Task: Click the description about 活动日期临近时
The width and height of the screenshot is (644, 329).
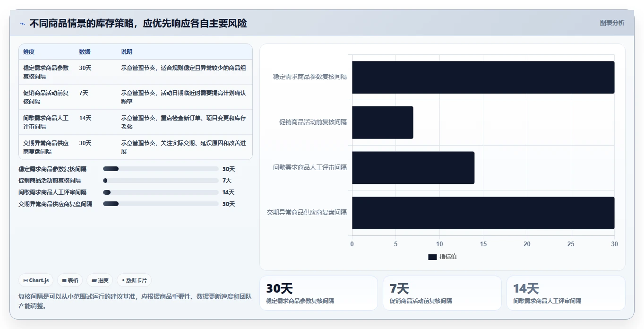Action: coord(183,97)
